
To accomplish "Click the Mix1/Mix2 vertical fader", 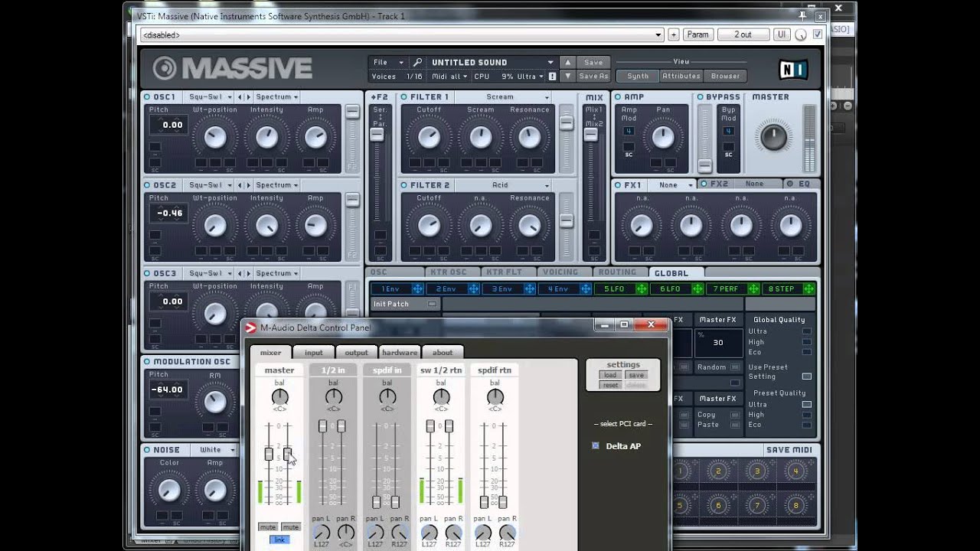I will pos(590,134).
